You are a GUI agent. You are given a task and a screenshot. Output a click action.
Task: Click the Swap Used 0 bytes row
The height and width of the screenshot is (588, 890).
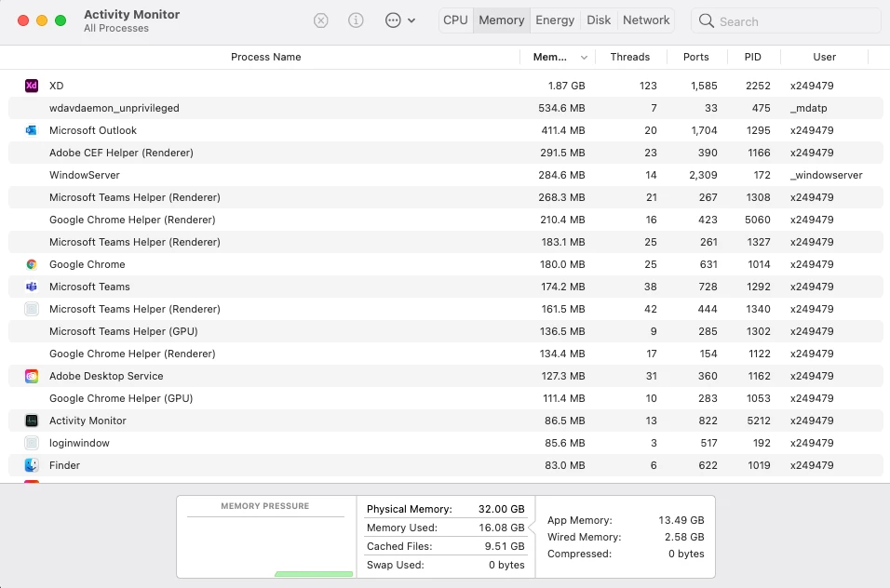446,566
